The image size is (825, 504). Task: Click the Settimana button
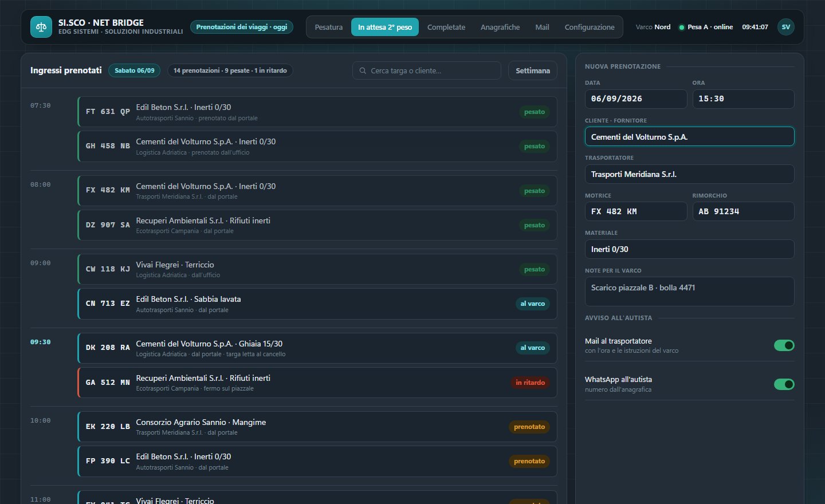coord(533,70)
